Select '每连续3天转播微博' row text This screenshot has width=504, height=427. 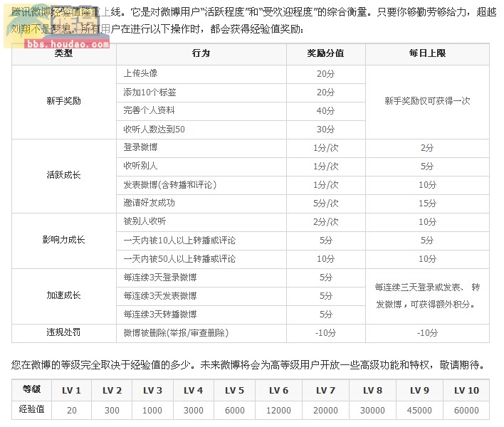tap(160, 315)
